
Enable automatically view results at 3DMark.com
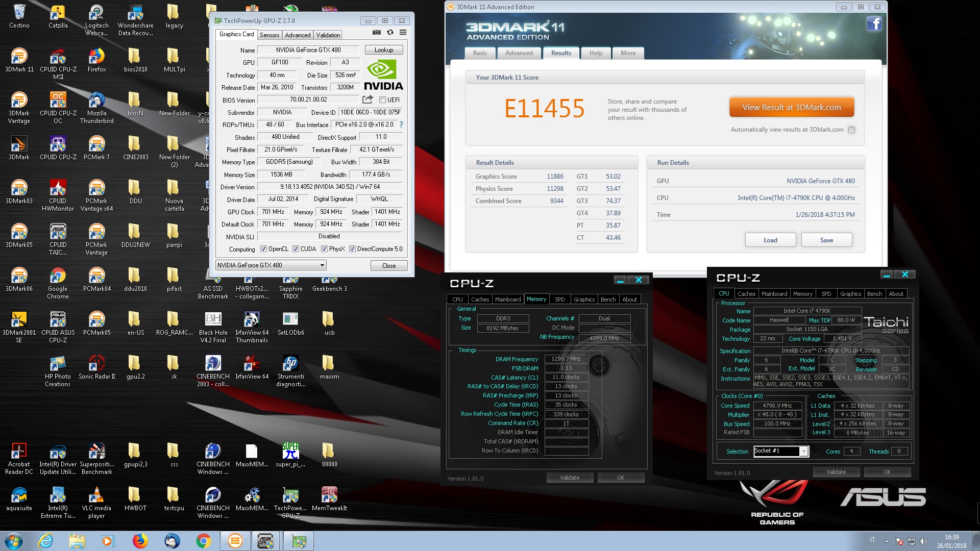tap(851, 130)
